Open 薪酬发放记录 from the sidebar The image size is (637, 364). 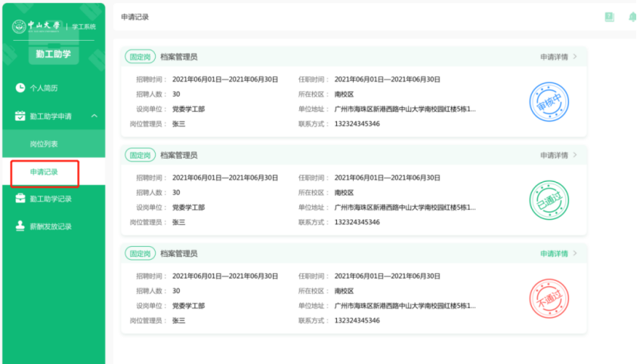pyautogui.click(x=51, y=227)
